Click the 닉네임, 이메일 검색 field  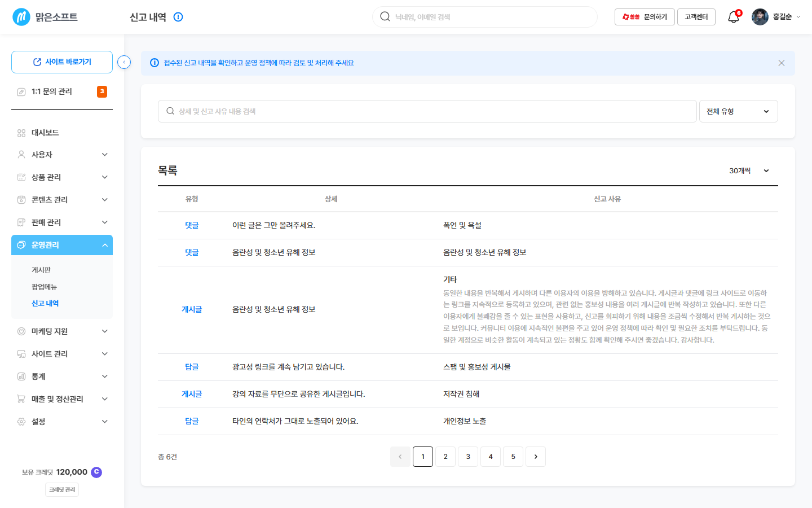485,17
